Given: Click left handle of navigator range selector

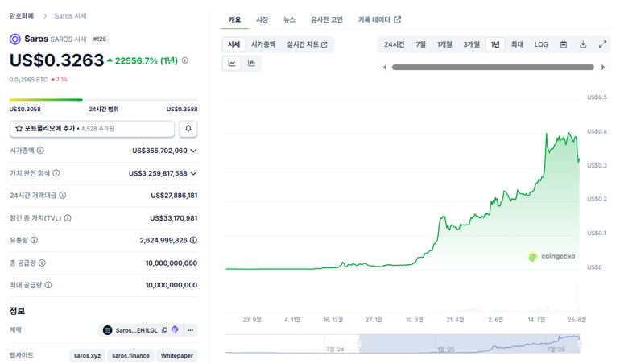Looking at the screenshot, I should tap(359, 343).
